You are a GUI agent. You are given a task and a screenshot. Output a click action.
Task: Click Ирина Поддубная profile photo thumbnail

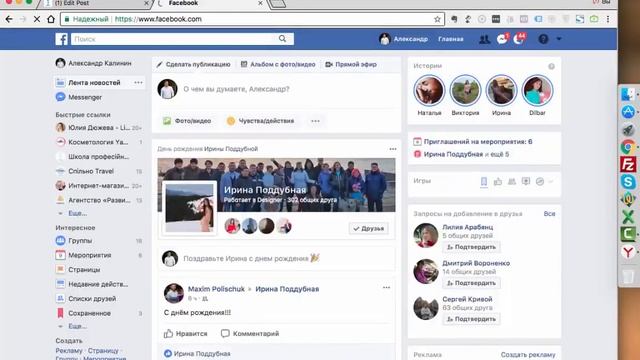point(189,208)
